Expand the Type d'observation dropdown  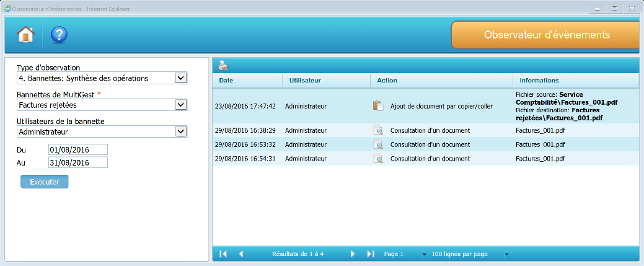180,78
